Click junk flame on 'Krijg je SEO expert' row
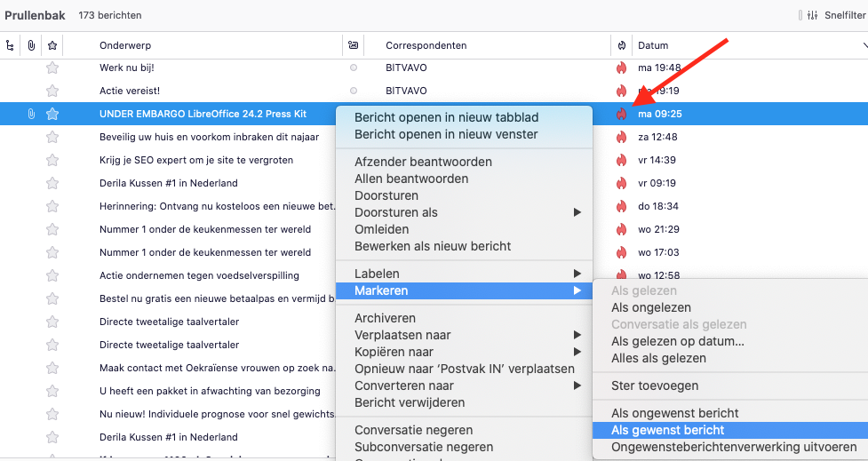 point(621,160)
